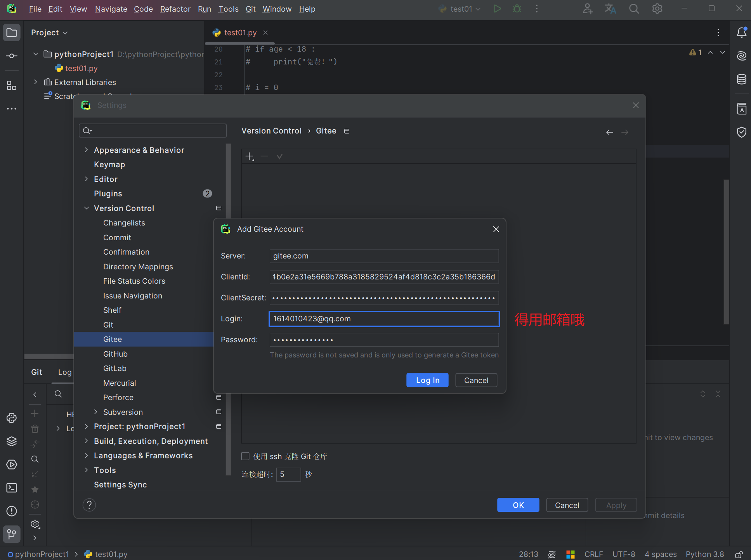The image size is (751, 560).
Task: Select the test01.py editor tab
Action: [240, 33]
